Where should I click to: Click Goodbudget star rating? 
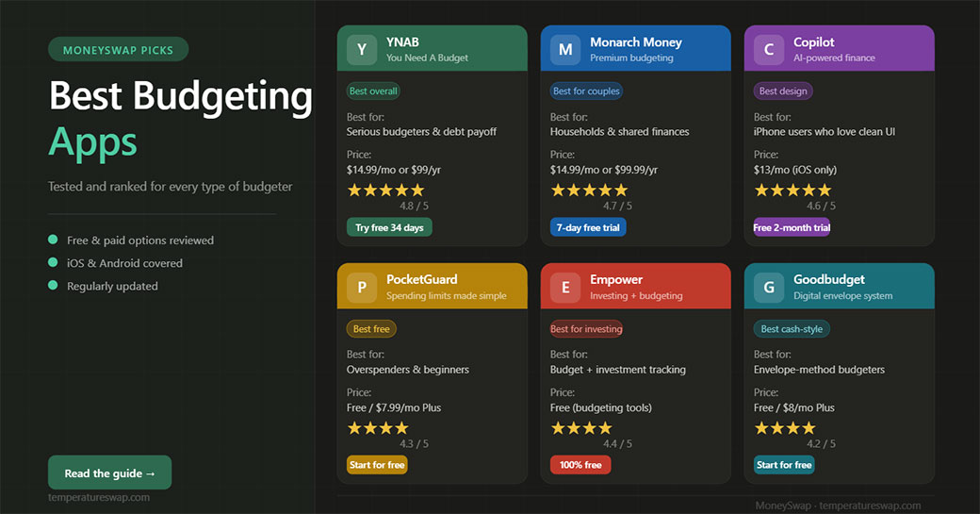point(785,428)
